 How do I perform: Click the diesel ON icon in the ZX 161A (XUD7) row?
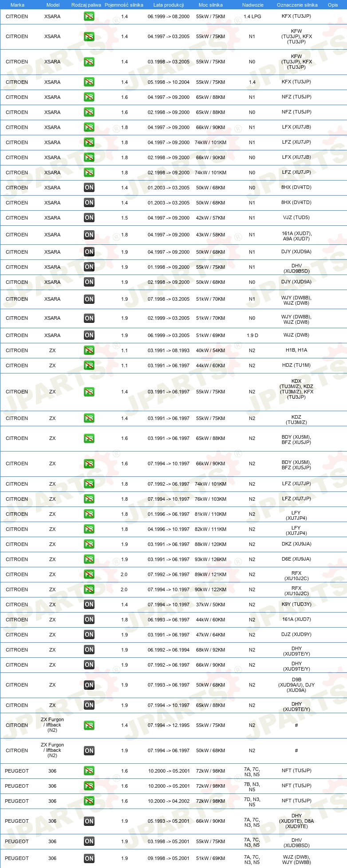click(x=89, y=620)
